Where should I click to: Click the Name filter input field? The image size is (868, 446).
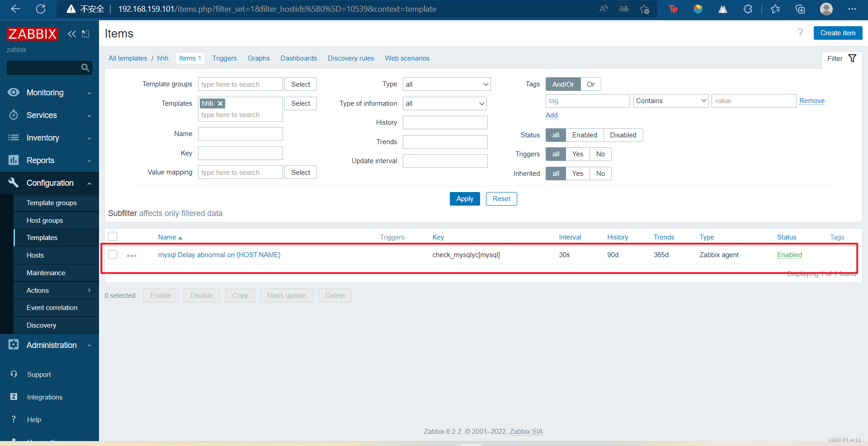pyautogui.click(x=241, y=134)
